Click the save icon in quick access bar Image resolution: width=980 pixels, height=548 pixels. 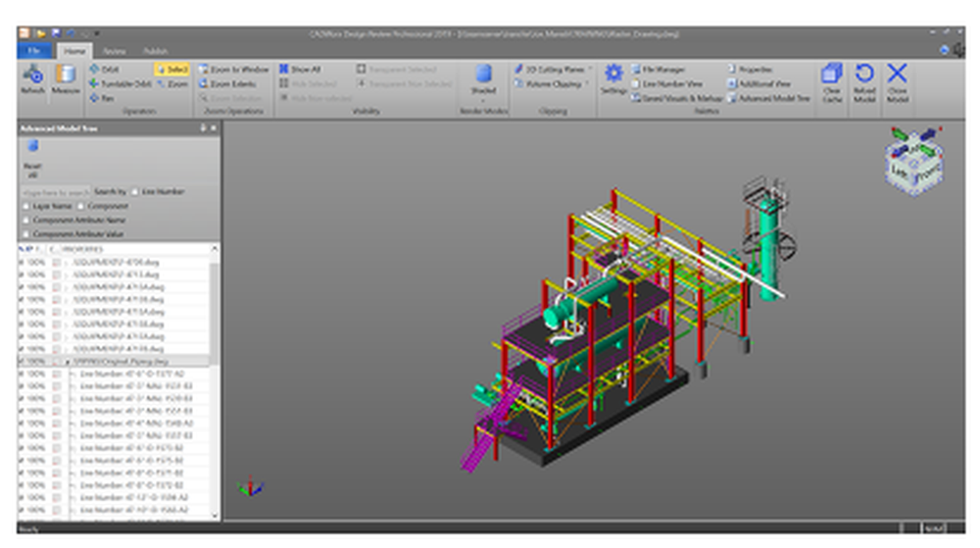(x=56, y=33)
